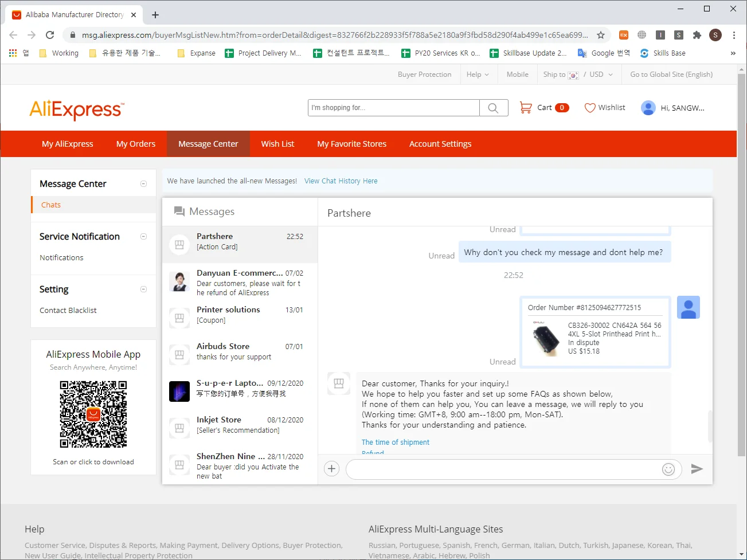
Task: Send message with paper plane icon
Action: point(697,469)
